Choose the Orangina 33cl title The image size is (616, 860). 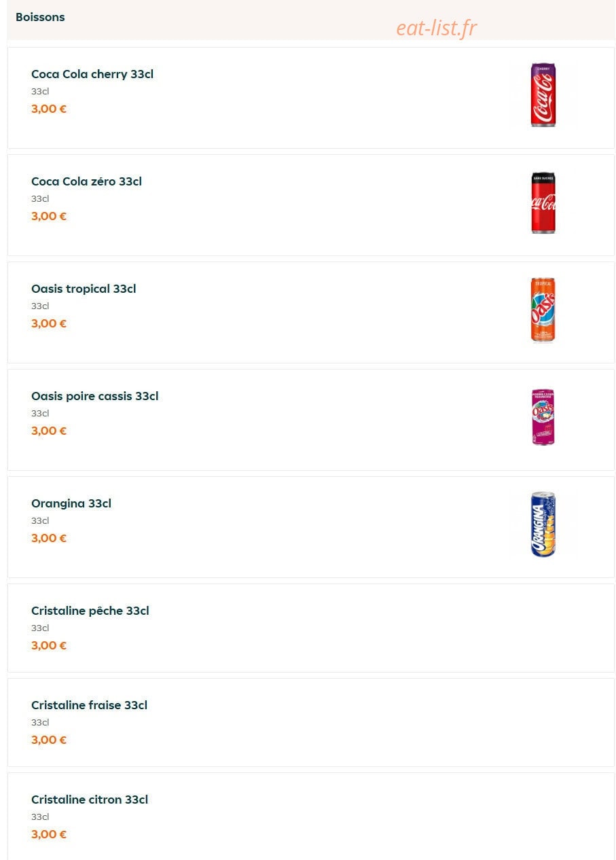(71, 503)
